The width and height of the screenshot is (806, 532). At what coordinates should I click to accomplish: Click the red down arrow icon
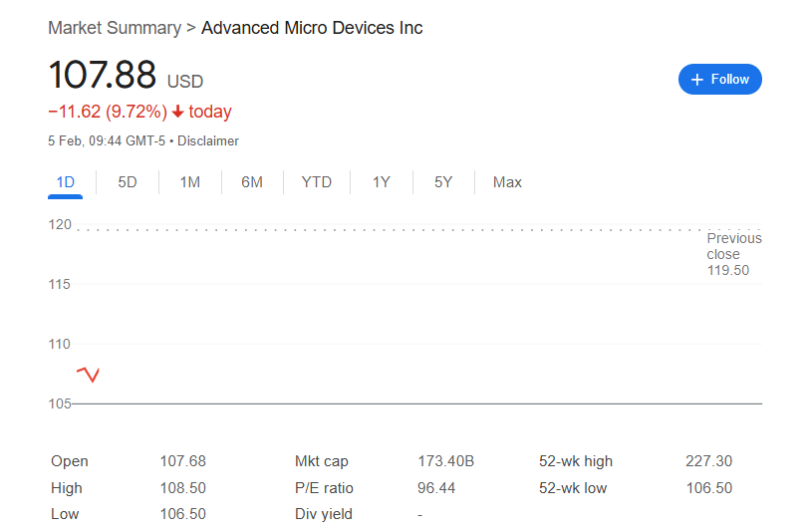pos(177,112)
